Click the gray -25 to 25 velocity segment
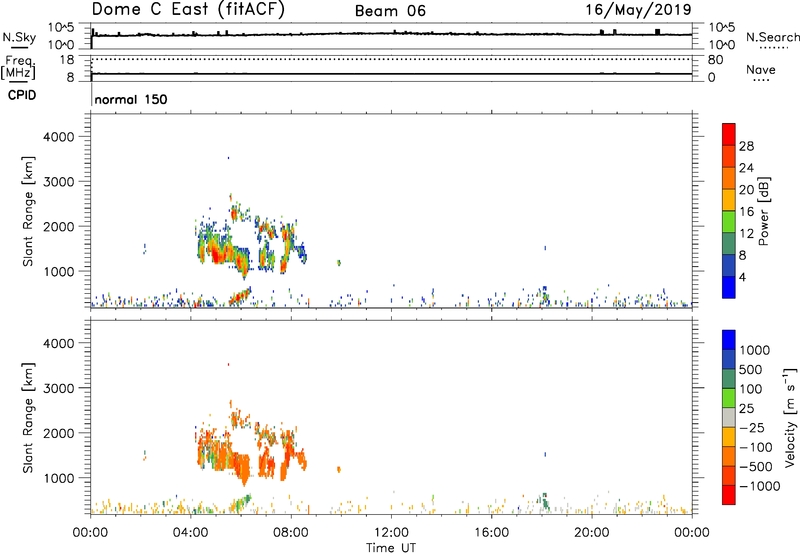Image resolution: width=800 pixels, height=554 pixels. (729, 417)
